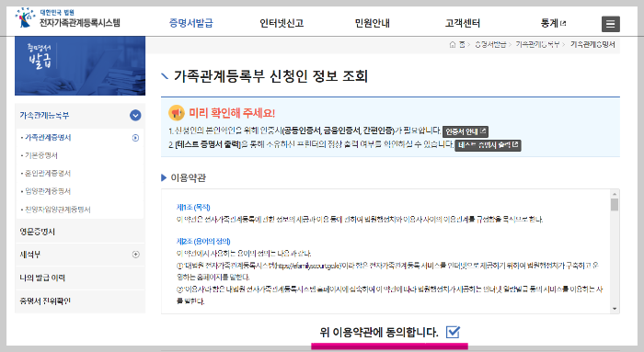644x352 pixels.
Task: Select 가족관계증명서 in the sidebar
Action: tap(48, 138)
